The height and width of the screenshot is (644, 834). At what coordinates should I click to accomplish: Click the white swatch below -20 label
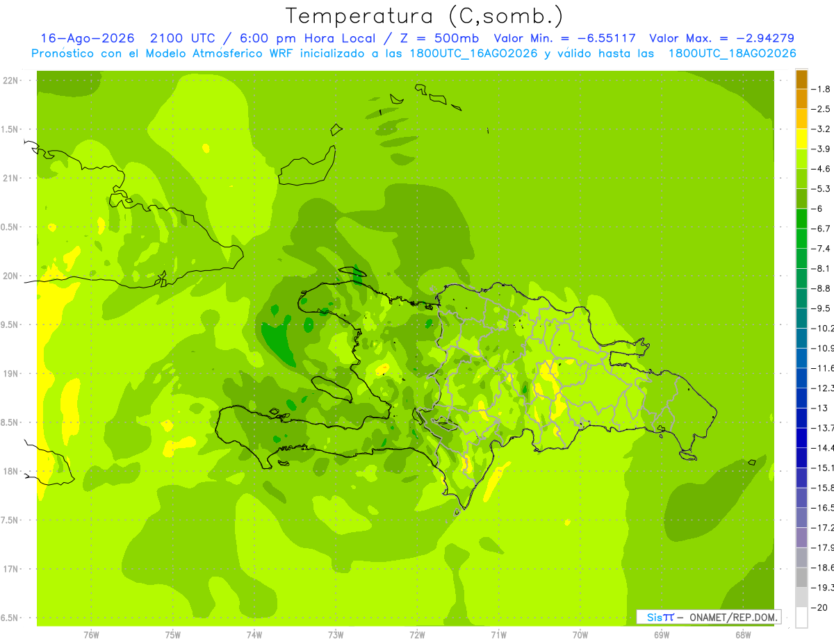[801, 617]
